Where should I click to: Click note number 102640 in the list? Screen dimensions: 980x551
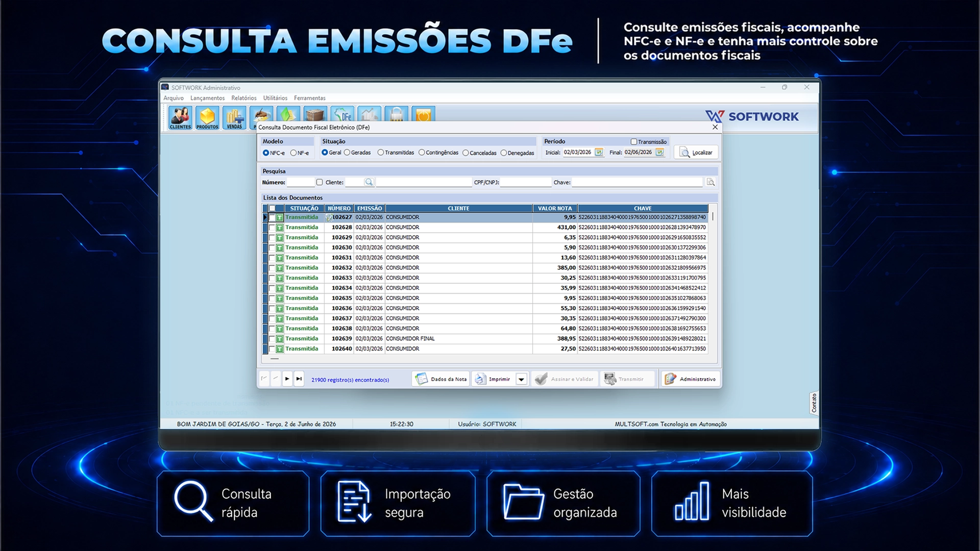[342, 349]
